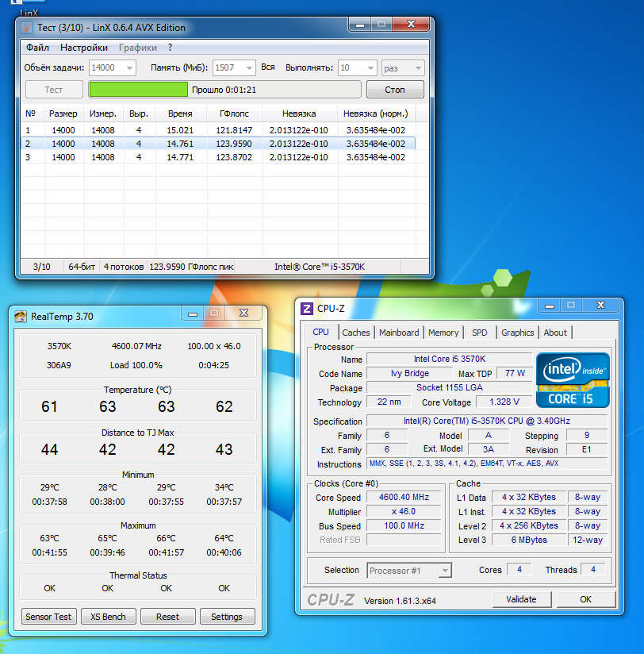Click the 4600.07 MHz reading in RealTemp
Image resolution: width=644 pixels, height=654 pixels.
136,346
